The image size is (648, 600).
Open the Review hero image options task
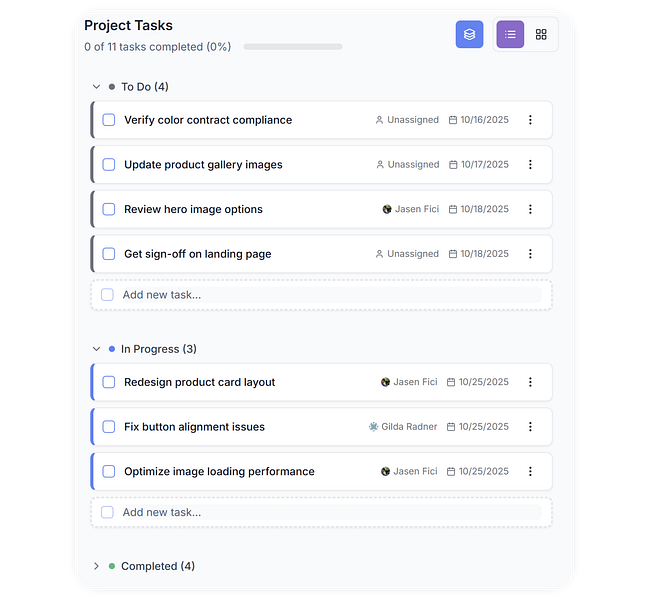pos(193,210)
